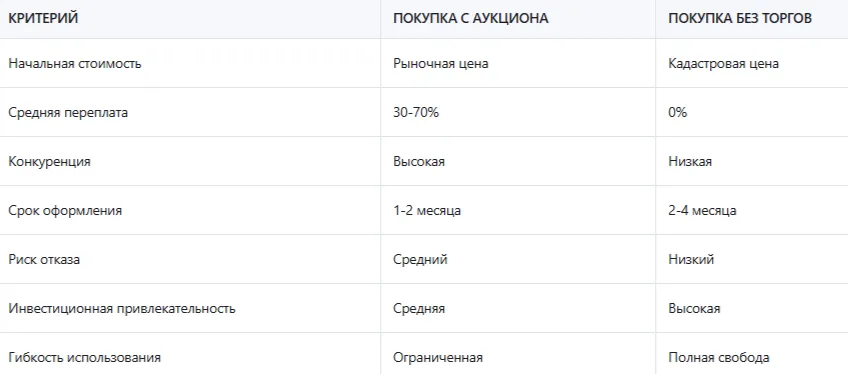Click the Полная свобода cell
Viewport: 848px width, 374px height.
pos(719,358)
